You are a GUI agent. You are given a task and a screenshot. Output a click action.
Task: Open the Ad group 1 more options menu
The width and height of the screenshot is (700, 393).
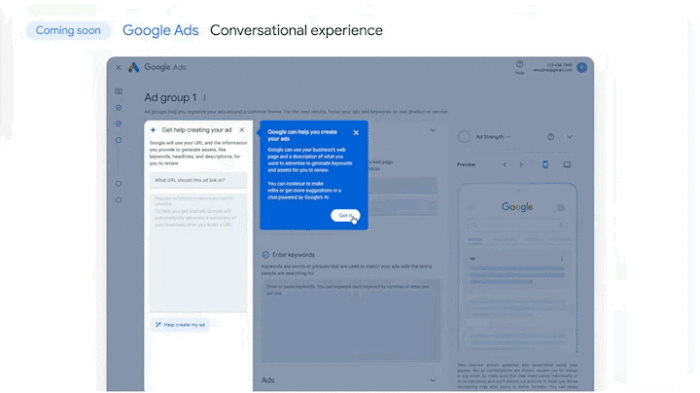(x=204, y=97)
